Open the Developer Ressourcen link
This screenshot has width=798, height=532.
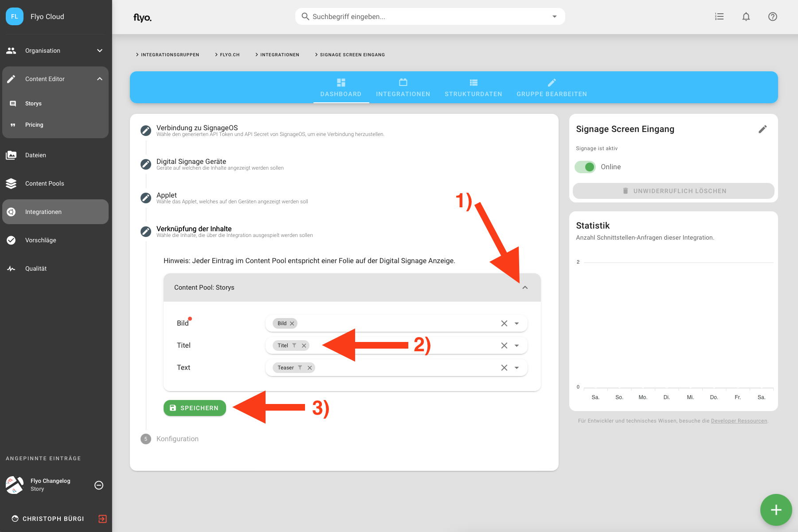tap(739, 421)
